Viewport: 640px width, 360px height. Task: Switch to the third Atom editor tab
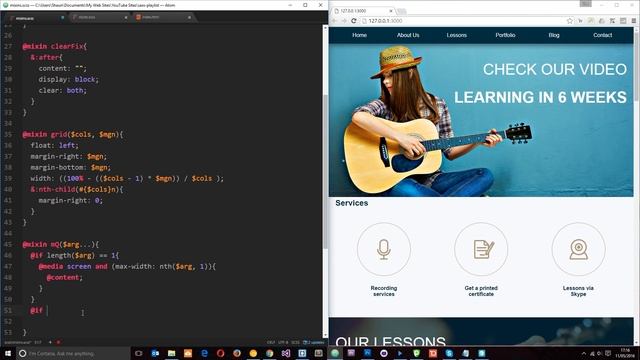[163, 18]
